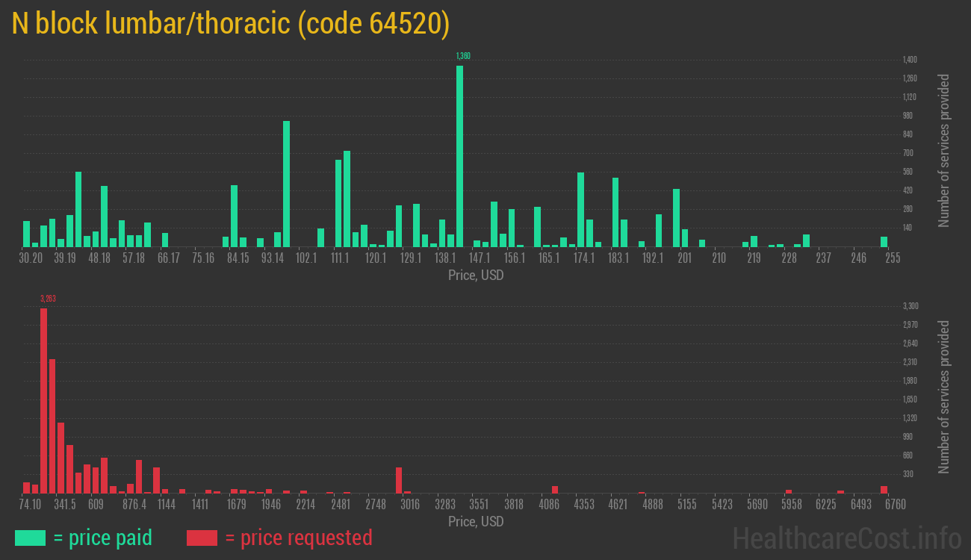Screen dimensions: 971x560
Task: Click the tallest green bar labeled 1,360
Action: click(x=459, y=157)
